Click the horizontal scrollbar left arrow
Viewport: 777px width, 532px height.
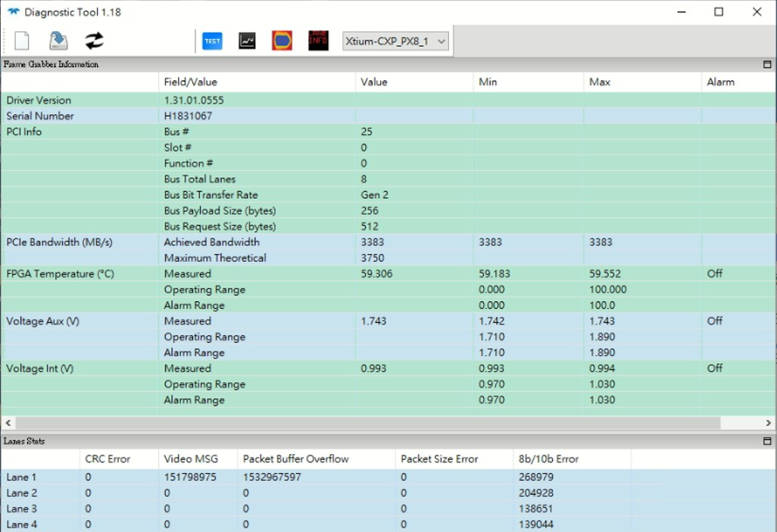pyautogui.click(x=8, y=423)
